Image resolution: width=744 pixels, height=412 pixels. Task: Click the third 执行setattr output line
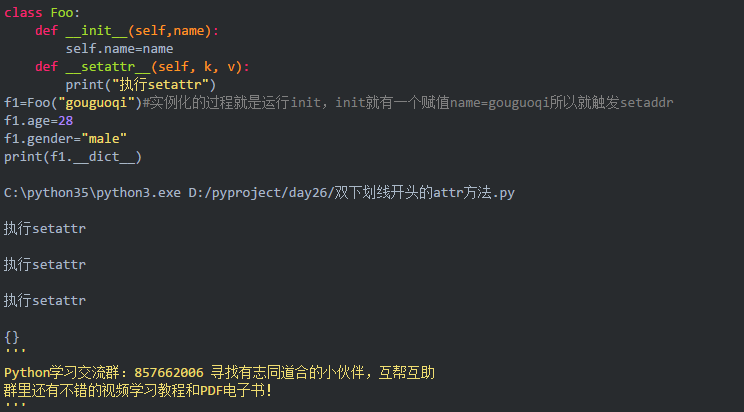[x=44, y=300]
